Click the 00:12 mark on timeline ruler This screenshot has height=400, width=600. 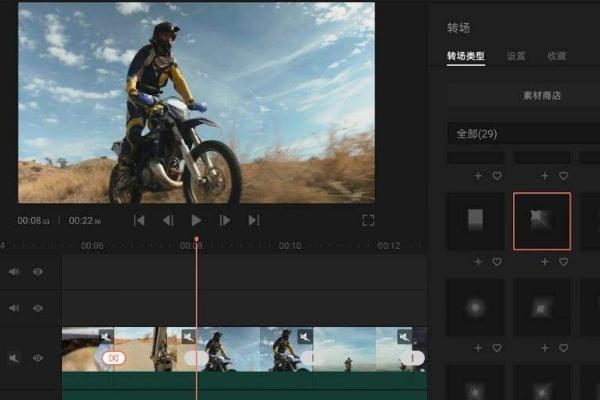[x=389, y=245]
